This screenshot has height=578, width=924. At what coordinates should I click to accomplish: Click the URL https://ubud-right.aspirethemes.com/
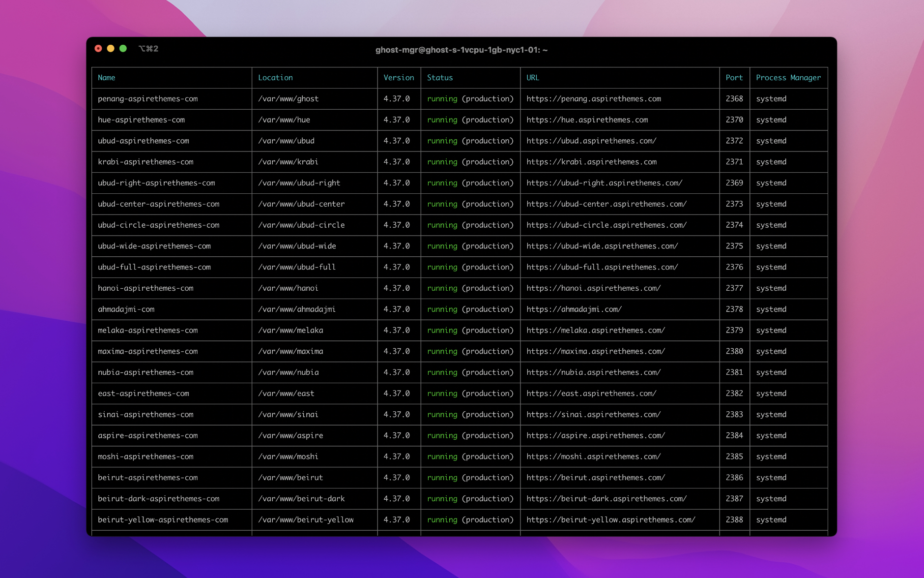pos(605,183)
